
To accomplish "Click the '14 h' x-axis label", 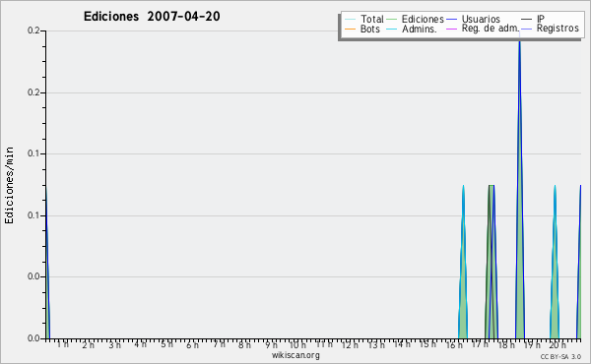I will 402,344.
